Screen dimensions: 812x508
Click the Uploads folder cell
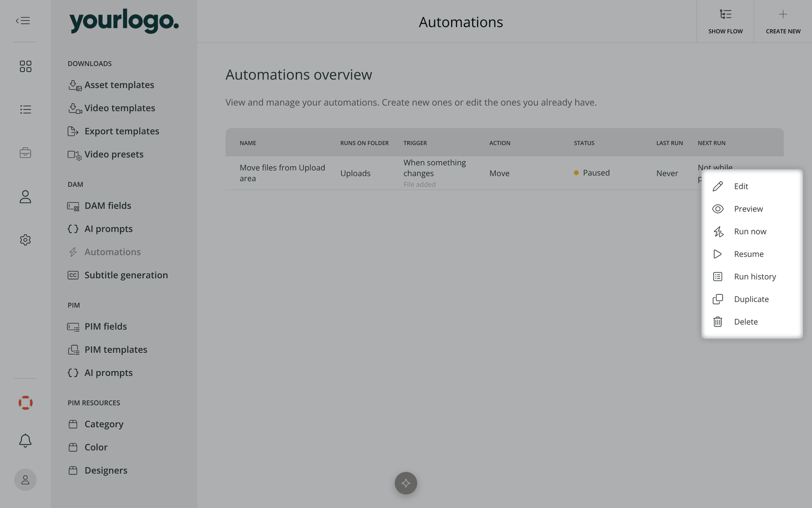[x=355, y=173]
